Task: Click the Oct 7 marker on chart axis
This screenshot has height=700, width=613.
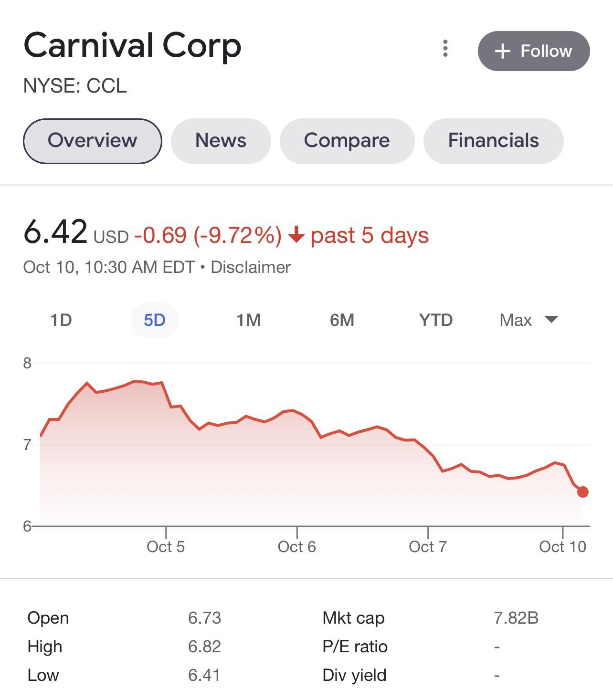Action: click(428, 546)
